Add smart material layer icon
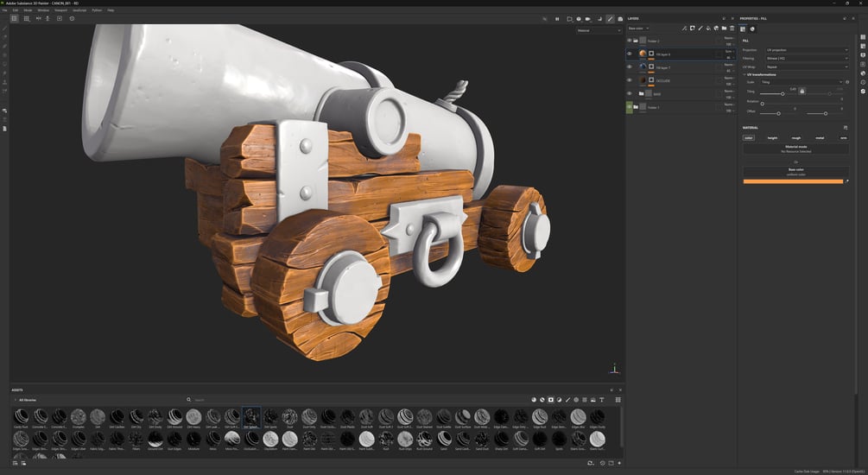 pyautogui.click(x=716, y=28)
